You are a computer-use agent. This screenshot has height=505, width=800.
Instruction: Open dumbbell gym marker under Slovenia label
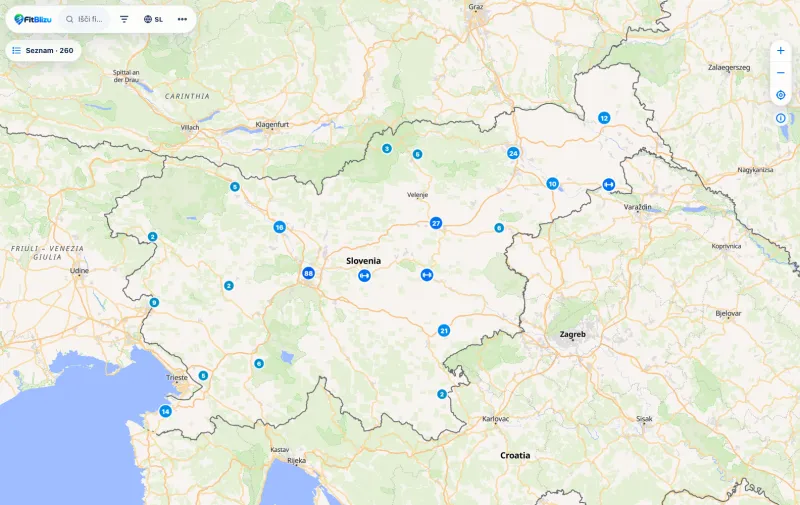[364, 275]
